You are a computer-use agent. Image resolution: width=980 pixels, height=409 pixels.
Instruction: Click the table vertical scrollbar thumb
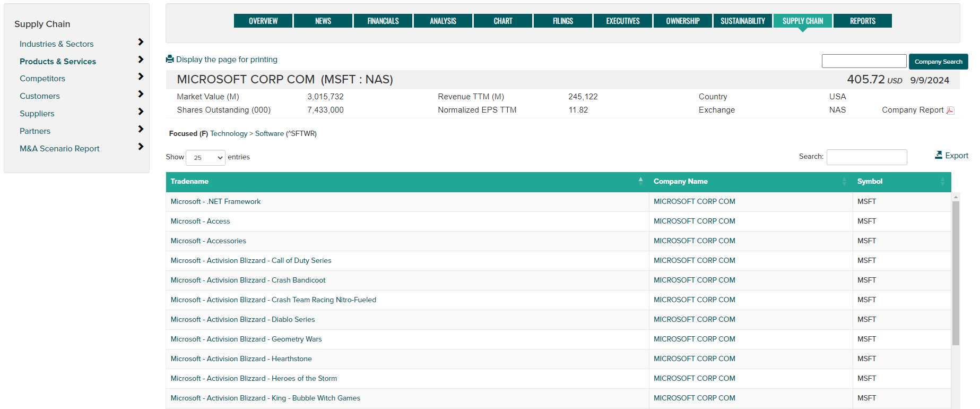pyautogui.click(x=956, y=273)
